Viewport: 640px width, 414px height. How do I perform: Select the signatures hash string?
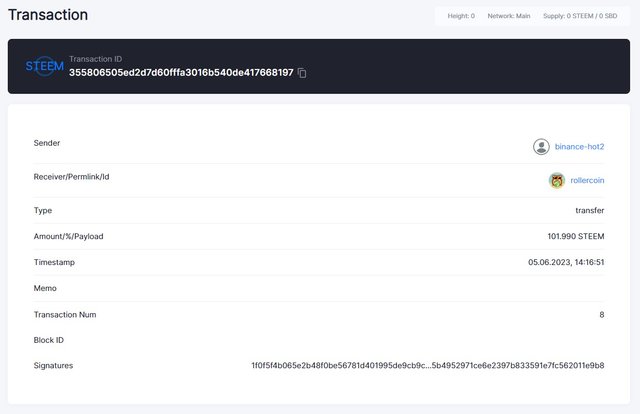click(427, 365)
